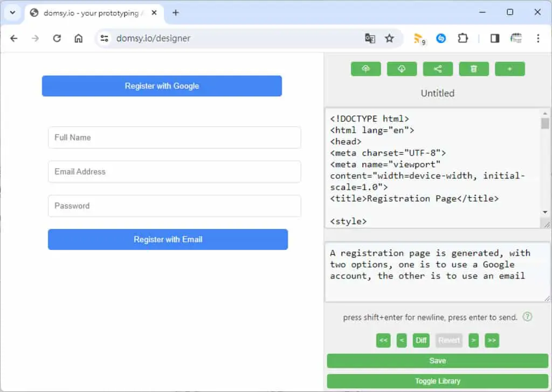
Task: Open the Chrome three-dot menu
Action: (x=538, y=38)
